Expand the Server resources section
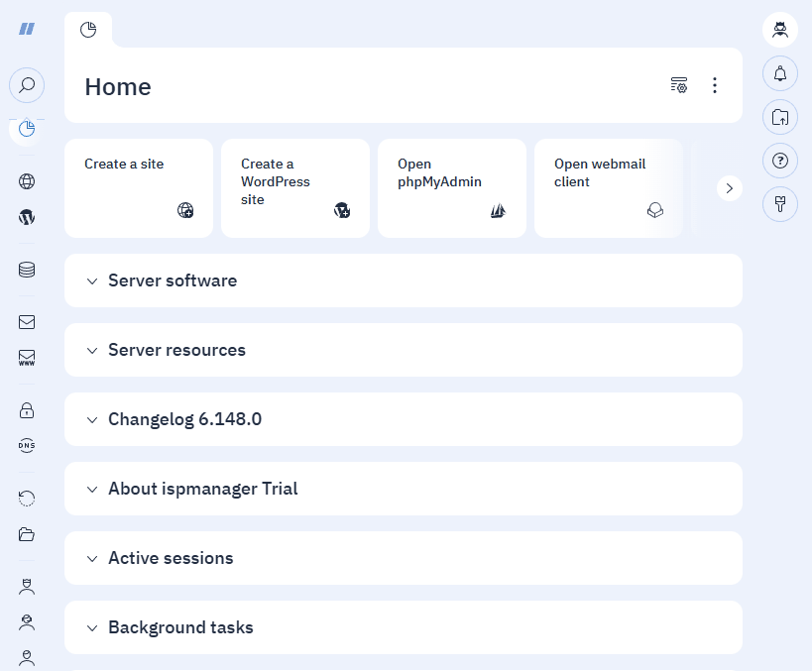 click(404, 350)
